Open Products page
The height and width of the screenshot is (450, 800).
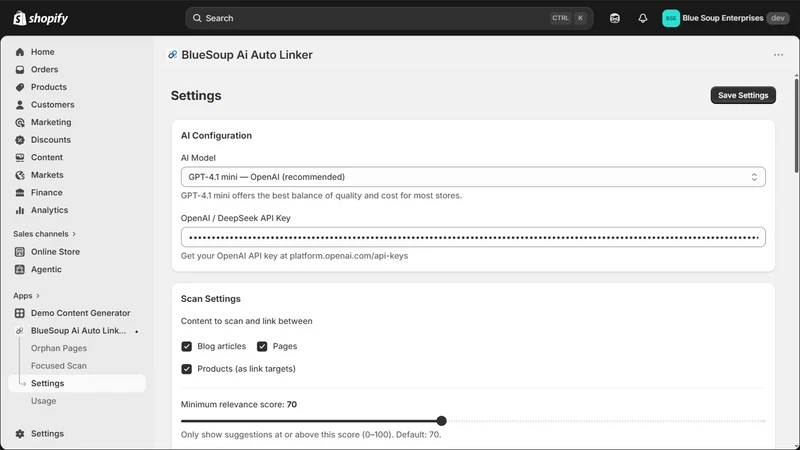(x=48, y=87)
